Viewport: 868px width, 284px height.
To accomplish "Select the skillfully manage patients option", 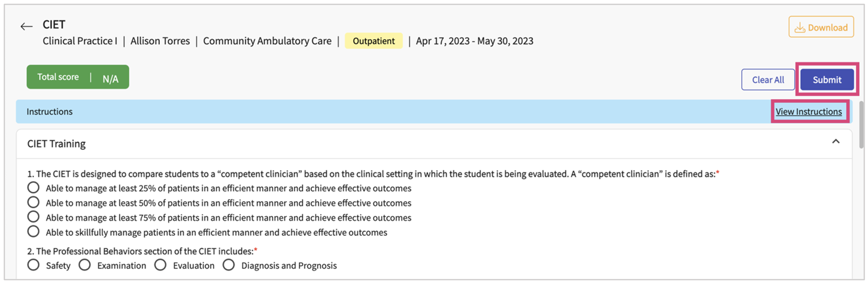I will pyautogui.click(x=33, y=231).
